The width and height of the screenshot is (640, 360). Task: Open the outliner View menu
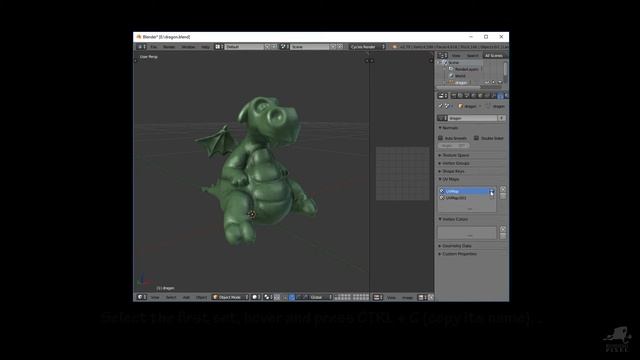click(456, 56)
